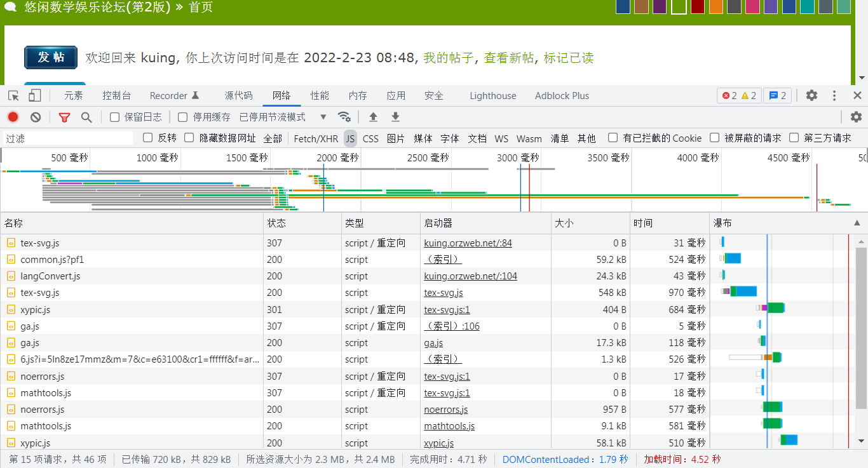Click the 发帖 post button
The image size is (868, 468).
tap(51, 57)
